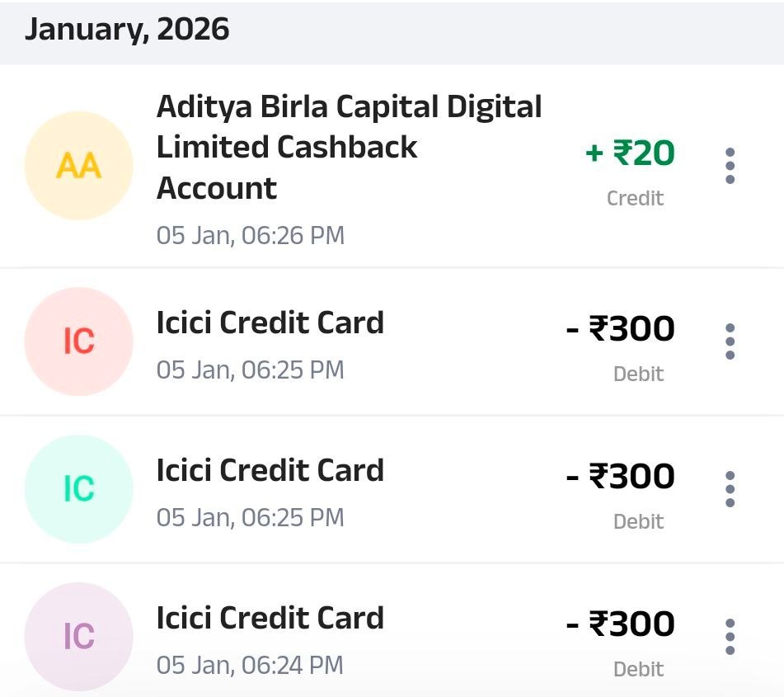Click the purple IC avatar icon
Screen dimensions: 784x697
[x=79, y=636]
